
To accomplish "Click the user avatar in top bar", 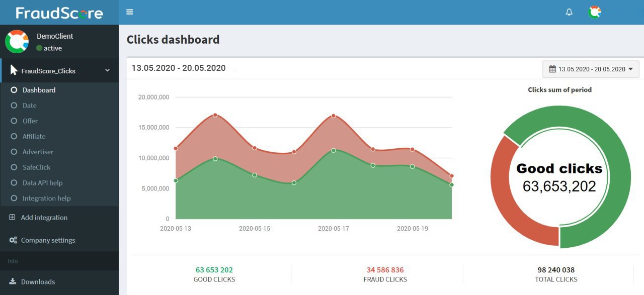I will pyautogui.click(x=595, y=12).
